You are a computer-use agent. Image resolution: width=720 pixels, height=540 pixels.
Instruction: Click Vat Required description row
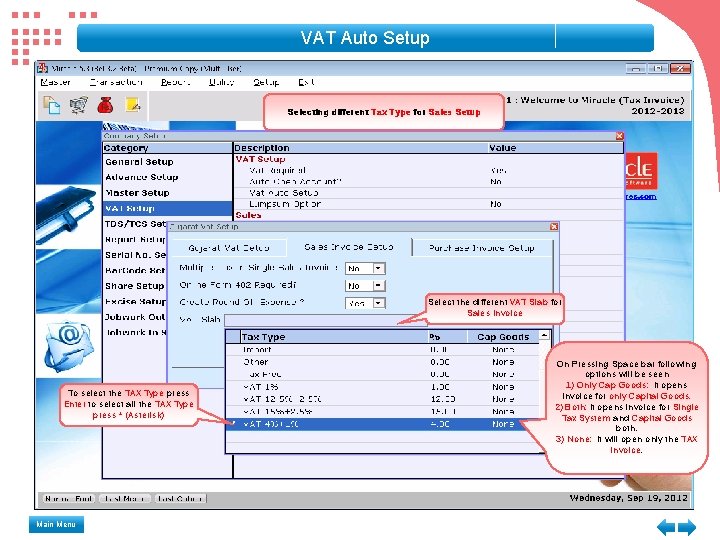(428, 170)
